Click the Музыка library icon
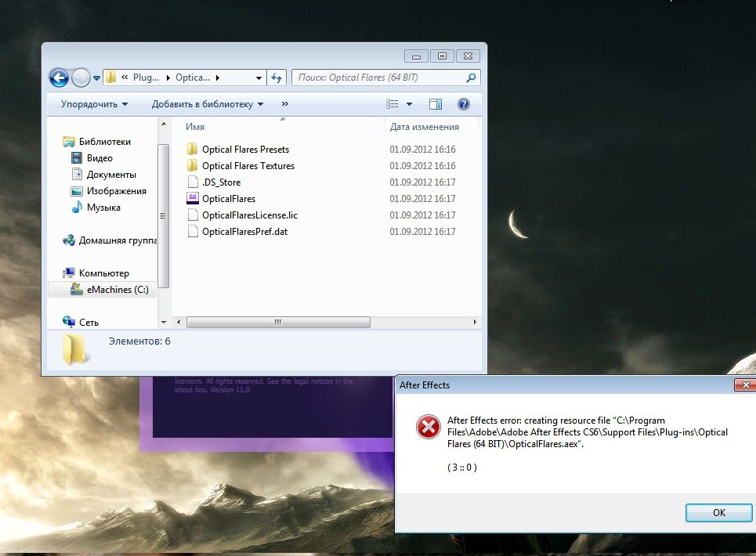The image size is (756, 556). pyautogui.click(x=77, y=207)
